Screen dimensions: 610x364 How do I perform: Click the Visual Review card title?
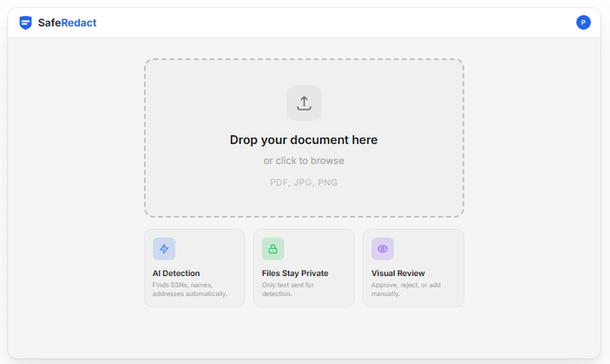(x=398, y=273)
